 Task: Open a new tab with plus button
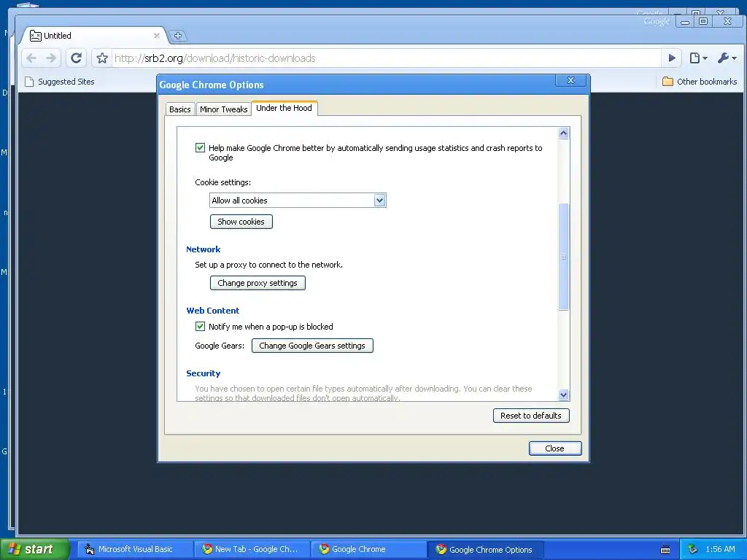pyautogui.click(x=178, y=36)
